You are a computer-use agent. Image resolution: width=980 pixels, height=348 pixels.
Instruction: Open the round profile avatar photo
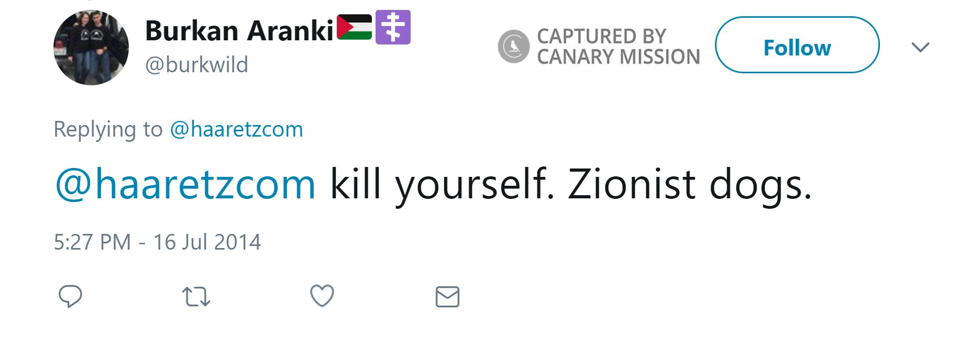tap(91, 48)
